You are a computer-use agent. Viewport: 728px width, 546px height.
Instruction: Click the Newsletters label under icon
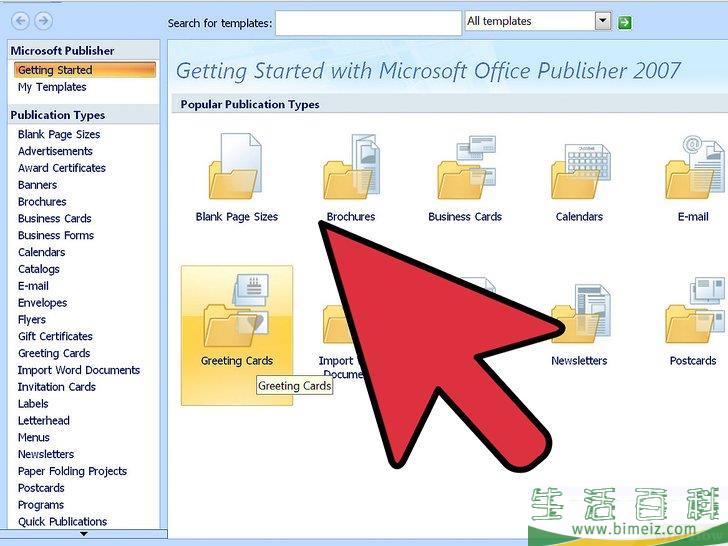(x=579, y=360)
